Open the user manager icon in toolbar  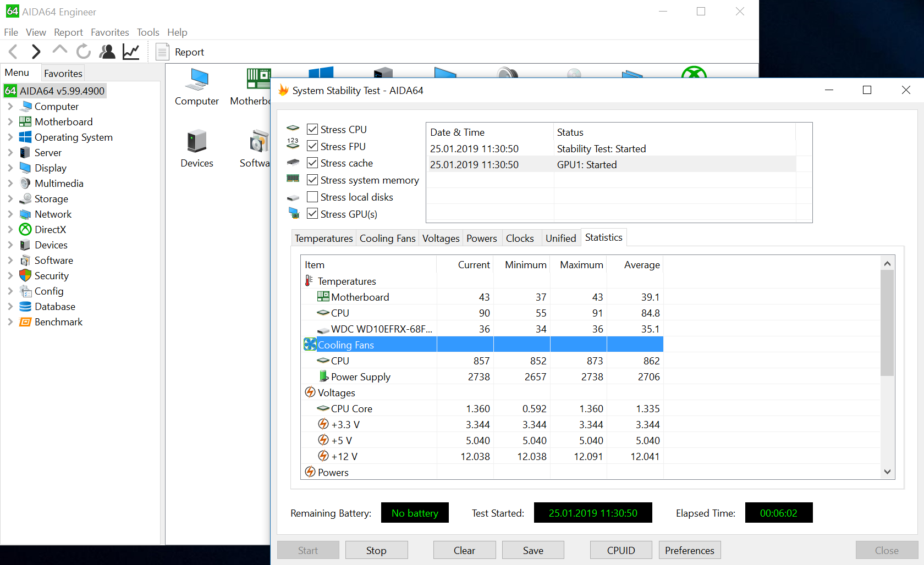tap(107, 52)
